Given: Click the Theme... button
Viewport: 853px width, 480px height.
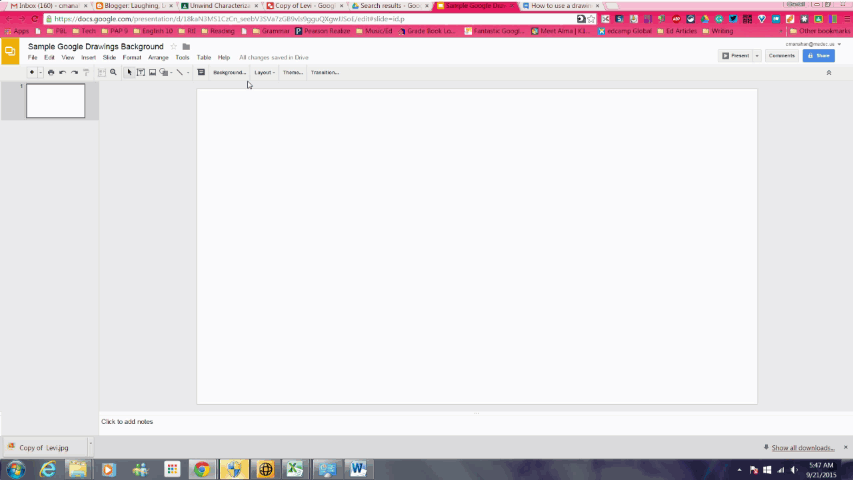Looking at the screenshot, I should (x=293, y=72).
